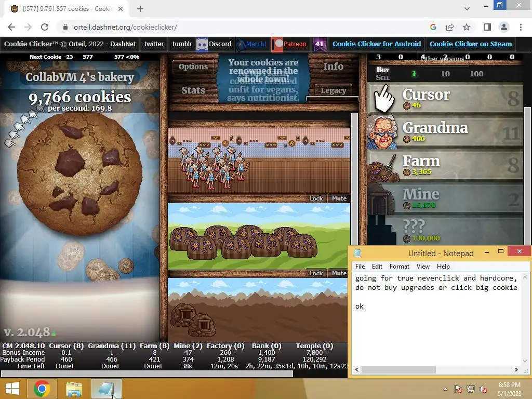Open the Windows Start button

coord(12,389)
